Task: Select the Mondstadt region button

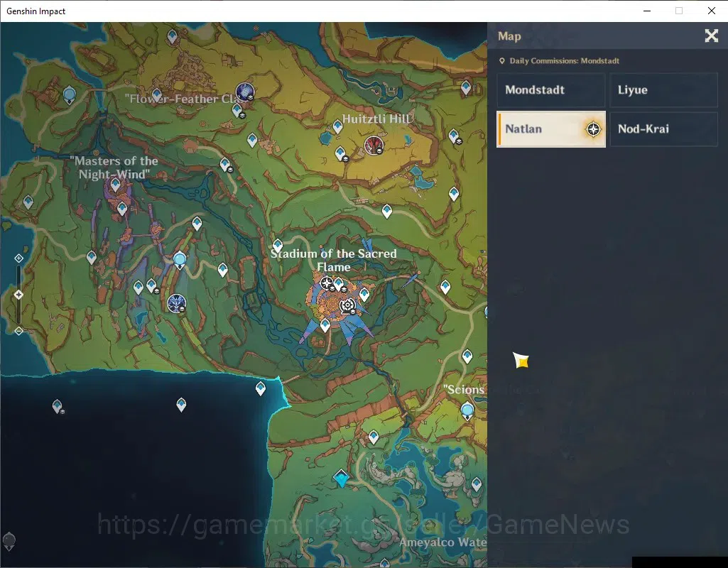Action: point(551,90)
